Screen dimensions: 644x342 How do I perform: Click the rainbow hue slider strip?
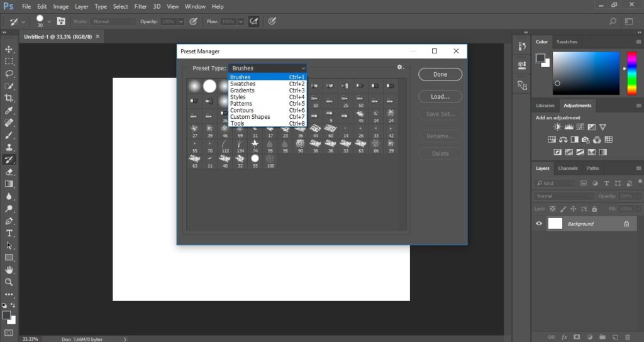point(631,73)
